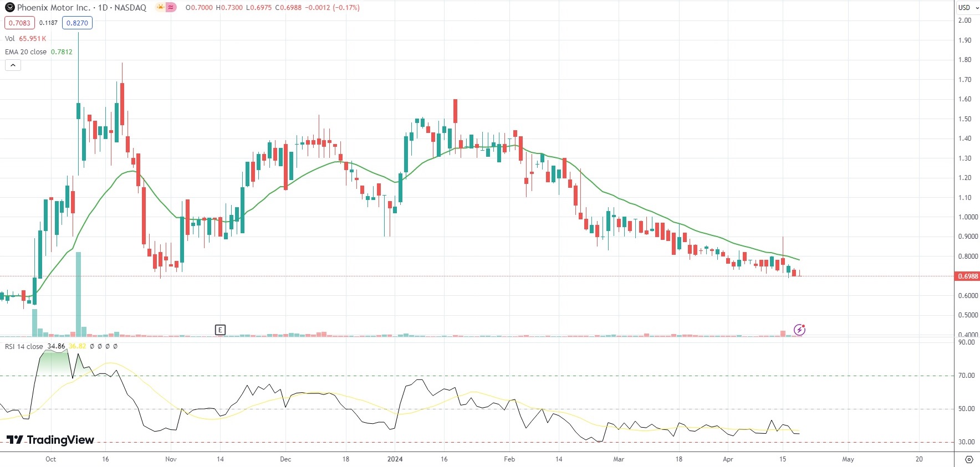Click the blue buy price 0.8270 button

point(76,23)
